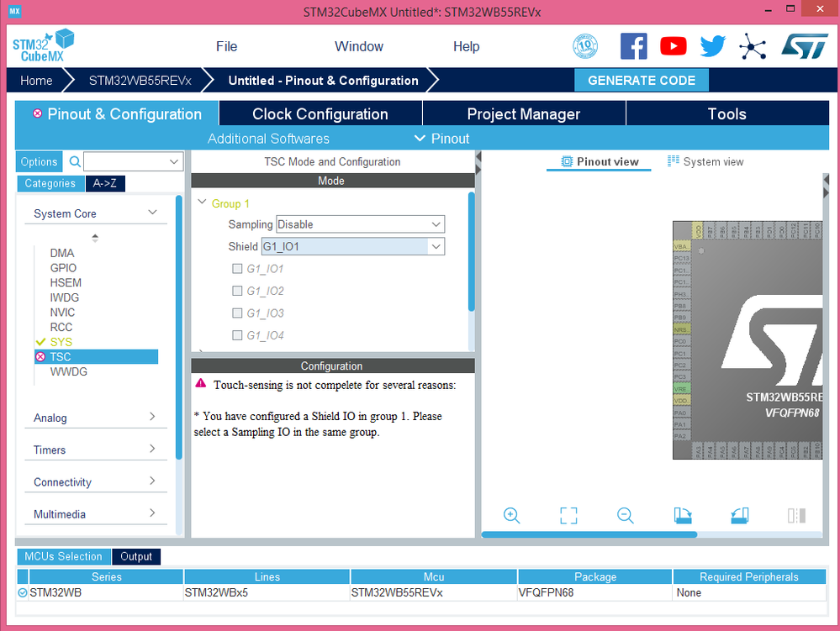The image size is (840, 631).
Task: Click the Mode panel vertical scrollbar
Action: 472,251
